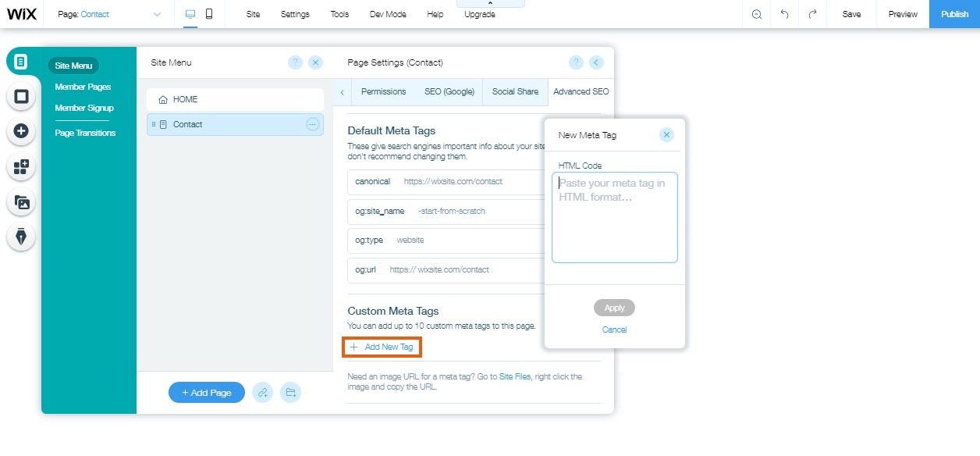The width and height of the screenshot is (980, 456).
Task: Open the Media sidebar icon
Action: pos(21,202)
